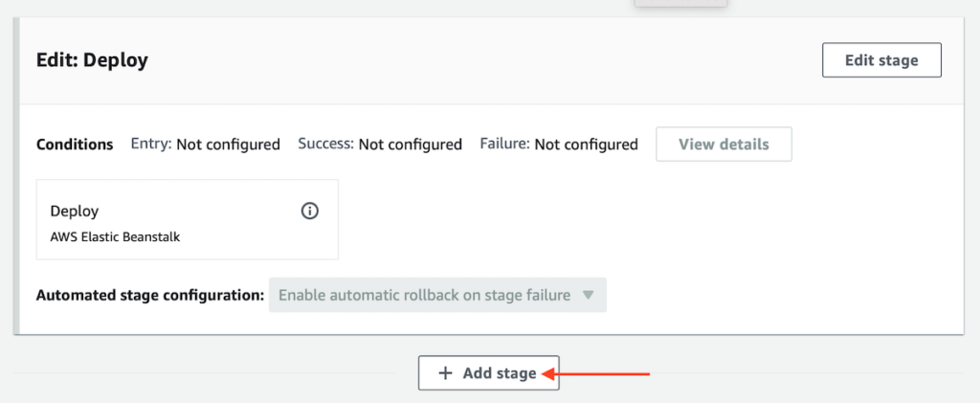Click the AWS Elastic Beanstalk provider text
This screenshot has width=980, height=403.
115,237
